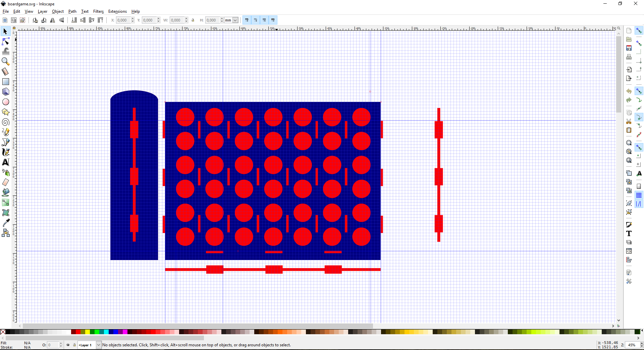Select the Text tool in toolbox
This screenshot has height=350, width=644.
(5, 162)
